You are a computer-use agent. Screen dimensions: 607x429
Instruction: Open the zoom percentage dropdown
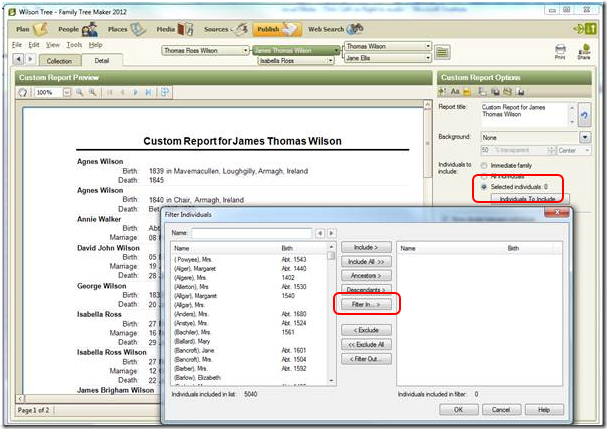pos(67,92)
